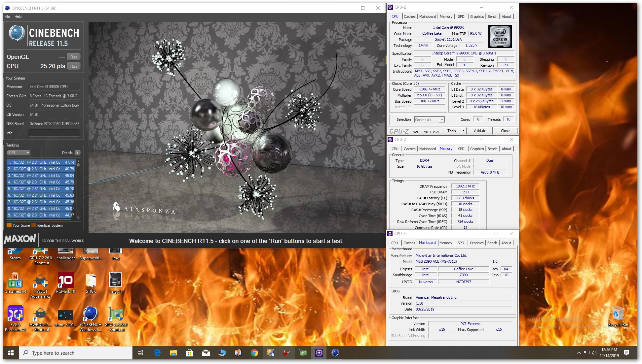Click the Cinebench Info input field
The image size is (642, 364).
[x=54, y=133]
